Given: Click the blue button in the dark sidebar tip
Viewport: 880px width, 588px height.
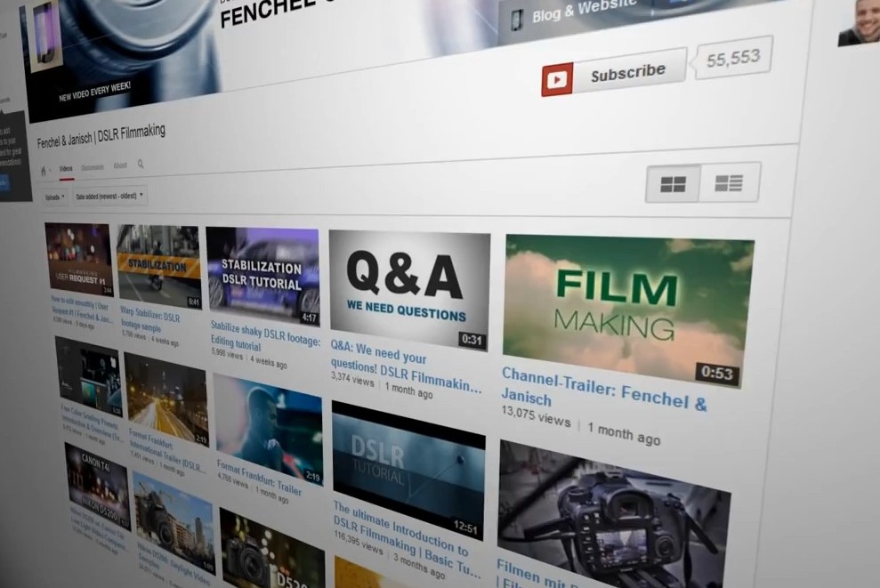Looking at the screenshot, I should (4, 184).
